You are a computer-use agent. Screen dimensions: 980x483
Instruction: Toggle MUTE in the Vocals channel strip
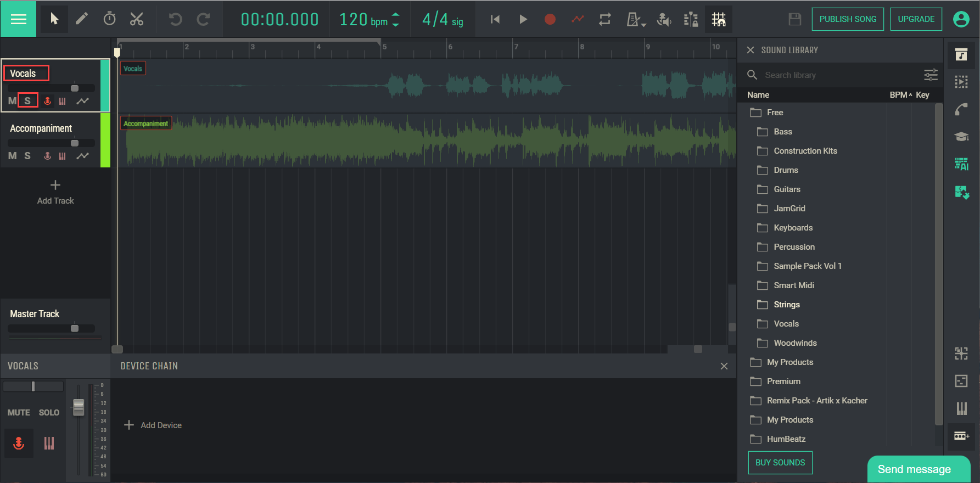pyautogui.click(x=19, y=412)
